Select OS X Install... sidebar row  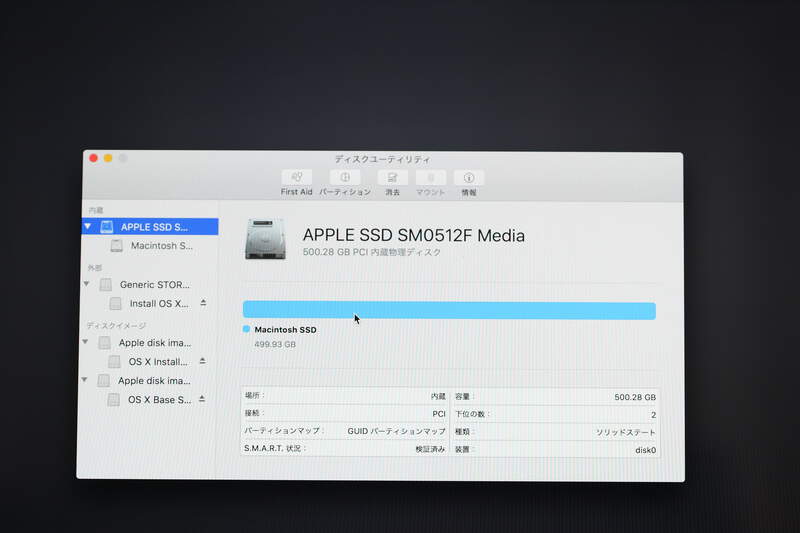coord(148,362)
